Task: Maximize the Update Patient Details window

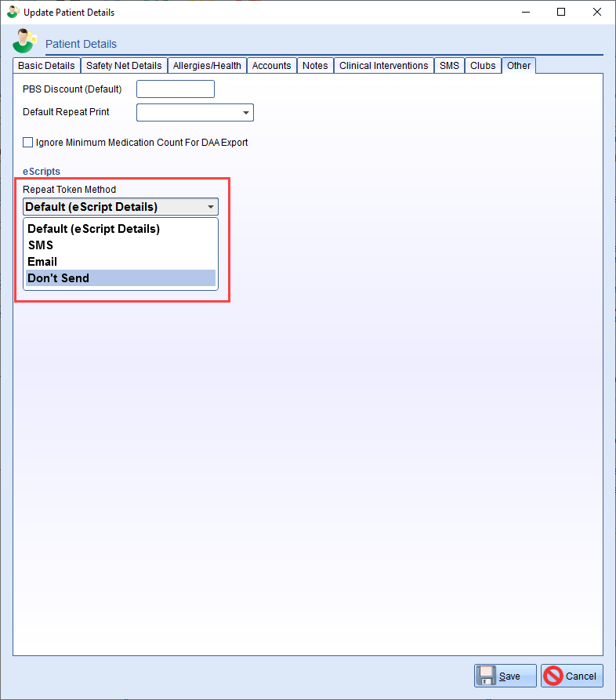Action: [x=561, y=12]
